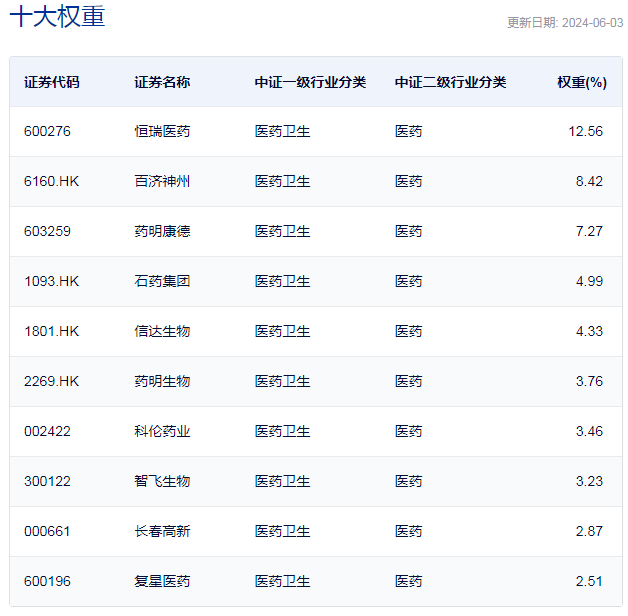The width and height of the screenshot is (628, 616).
Task: Click second-level 医药 in the 600196 row
Action: click(x=409, y=582)
